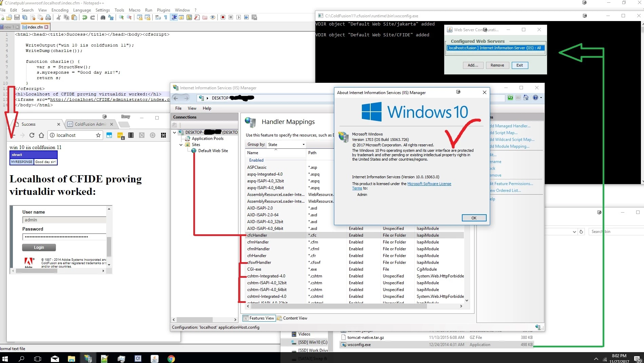This screenshot has height=363, width=644.
Task: Select the cfmHandler row
Action: 355,242
